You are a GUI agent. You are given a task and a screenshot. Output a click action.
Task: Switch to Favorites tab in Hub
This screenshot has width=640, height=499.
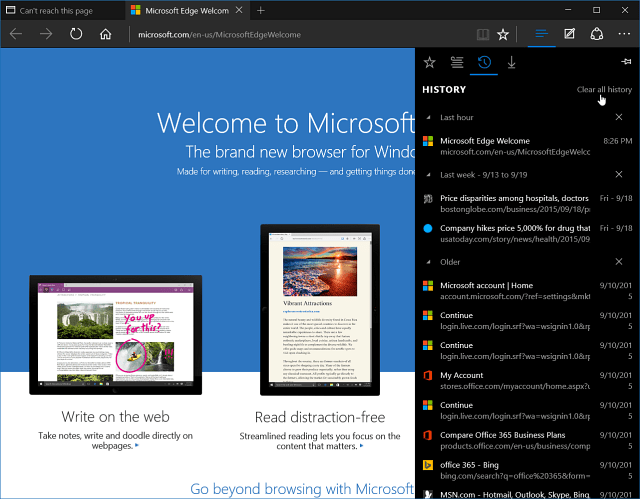[429, 62]
